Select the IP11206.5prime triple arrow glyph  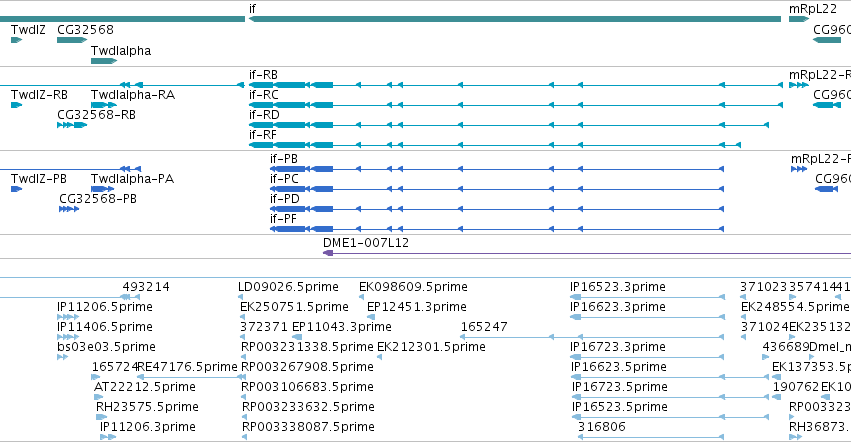point(68,317)
